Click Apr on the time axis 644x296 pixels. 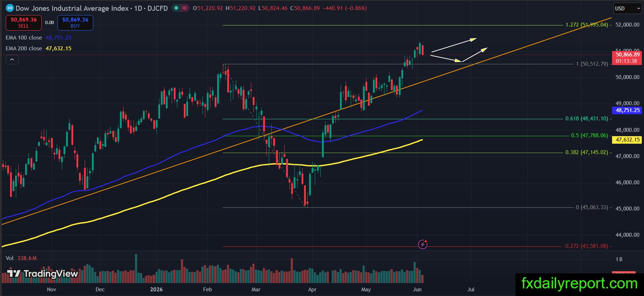tap(312, 290)
